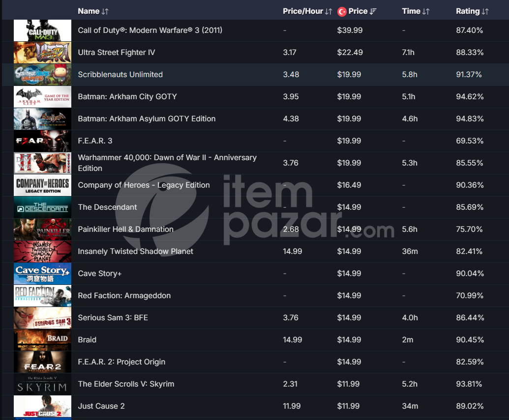Open Company of Heroes Legacy Edition thumbnail
Viewport: 509px width, 420px height.
[x=42, y=185]
